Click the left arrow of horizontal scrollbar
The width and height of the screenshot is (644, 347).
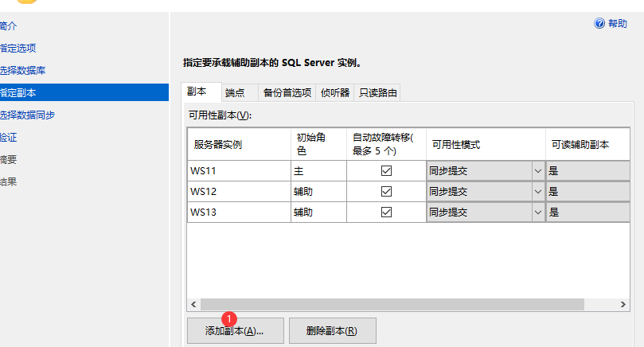(193, 304)
